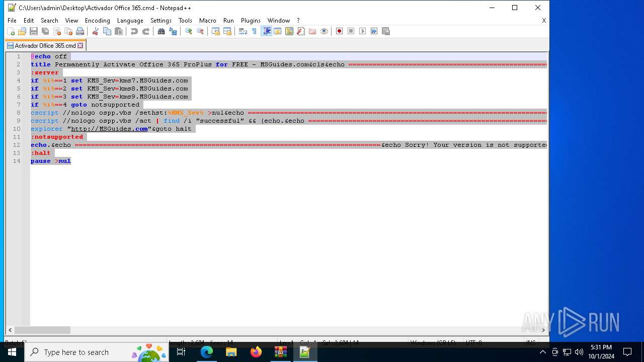Click the Zoom In icon
This screenshot has width=644, height=362.
(189, 31)
